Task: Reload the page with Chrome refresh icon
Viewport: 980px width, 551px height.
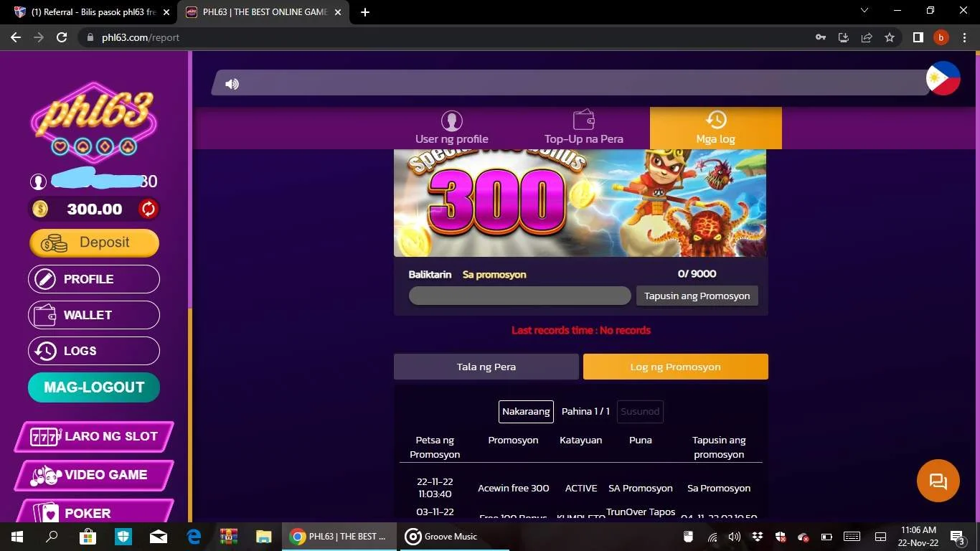Action: (62, 37)
